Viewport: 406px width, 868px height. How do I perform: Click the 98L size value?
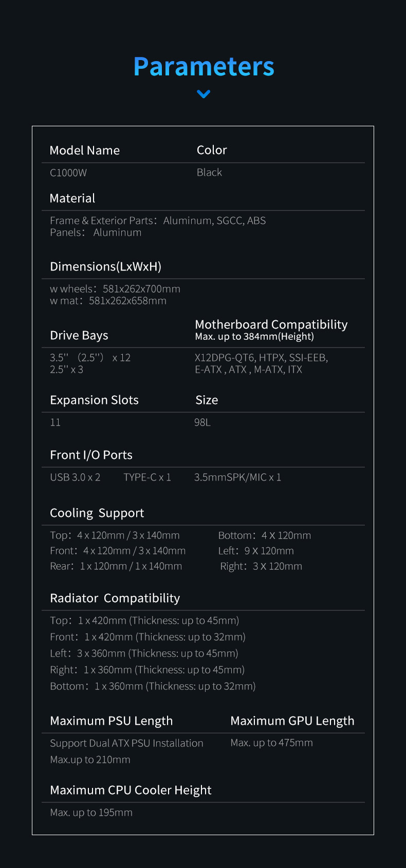(202, 422)
